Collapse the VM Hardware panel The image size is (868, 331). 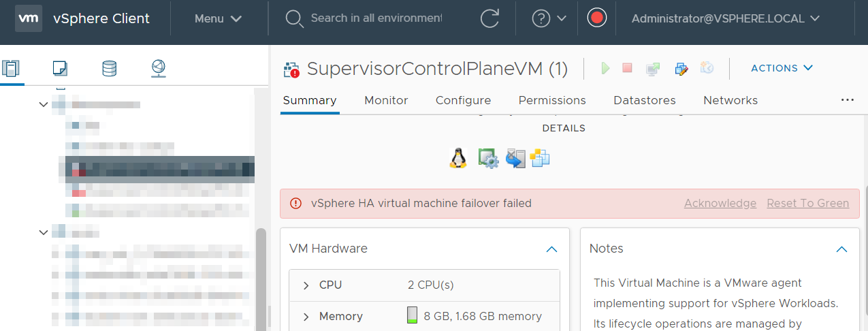click(x=551, y=249)
